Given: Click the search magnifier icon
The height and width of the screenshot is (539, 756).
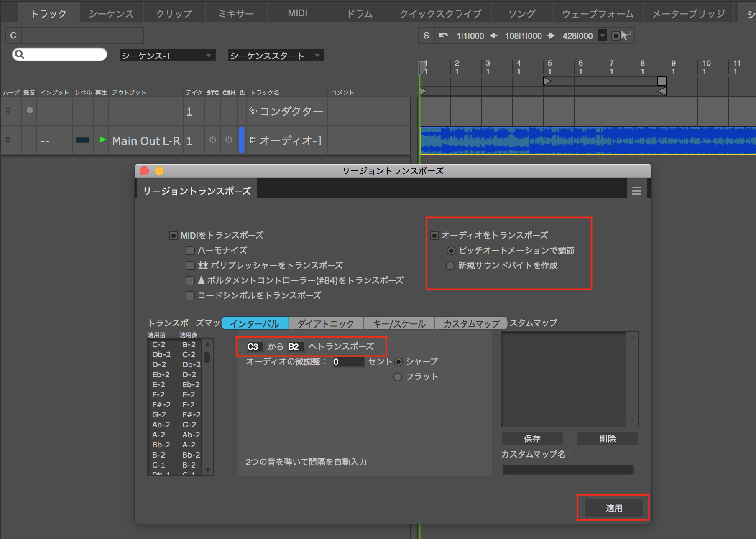Looking at the screenshot, I should pos(20,54).
